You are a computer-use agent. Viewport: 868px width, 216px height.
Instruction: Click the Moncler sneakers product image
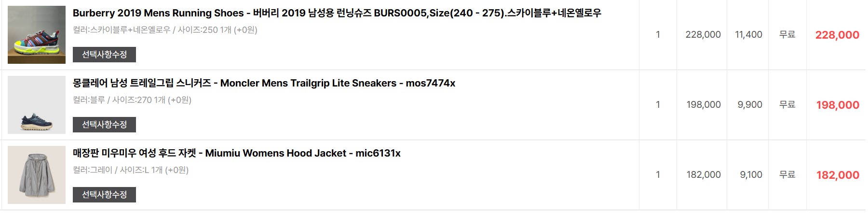37,105
